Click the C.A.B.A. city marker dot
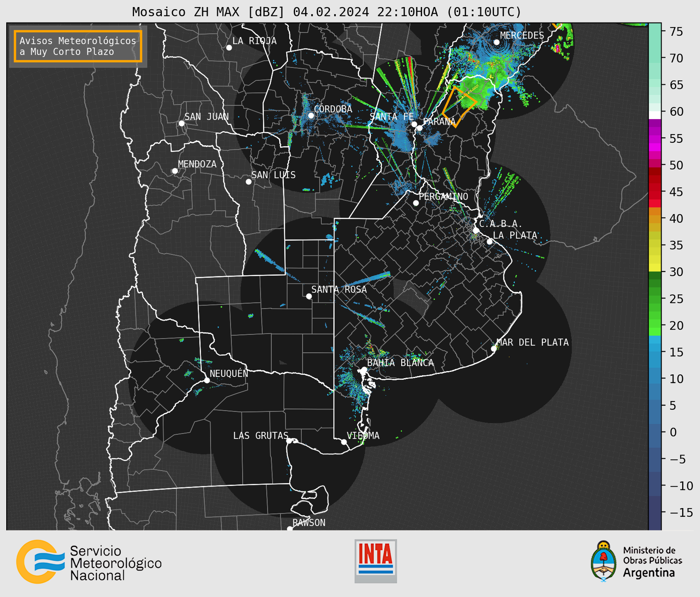 (476, 230)
